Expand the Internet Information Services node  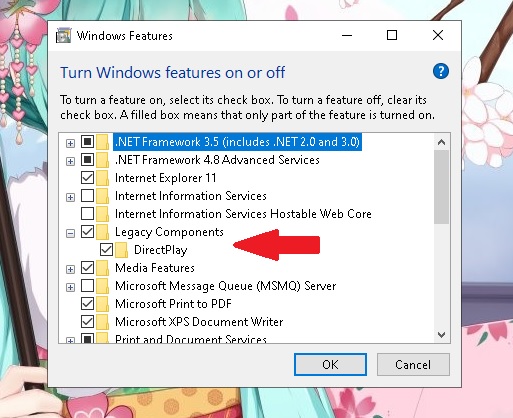pos(70,197)
